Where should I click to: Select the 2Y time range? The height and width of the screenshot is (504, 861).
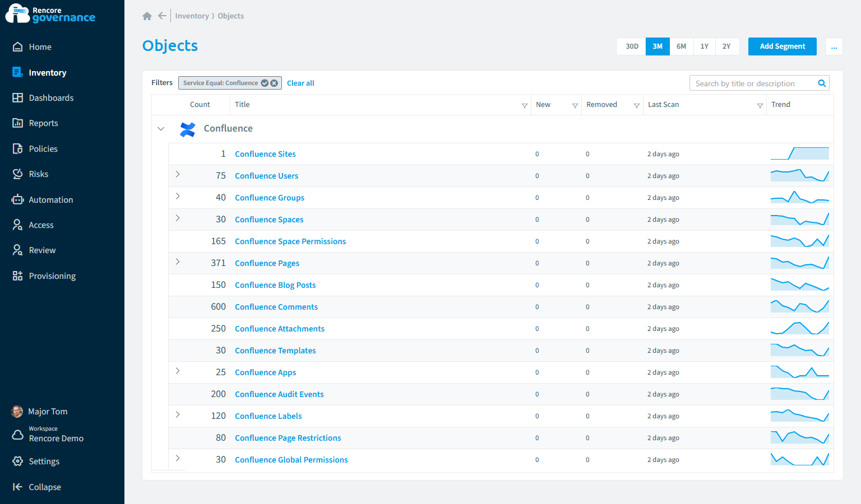pyautogui.click(x=726, y=46)
